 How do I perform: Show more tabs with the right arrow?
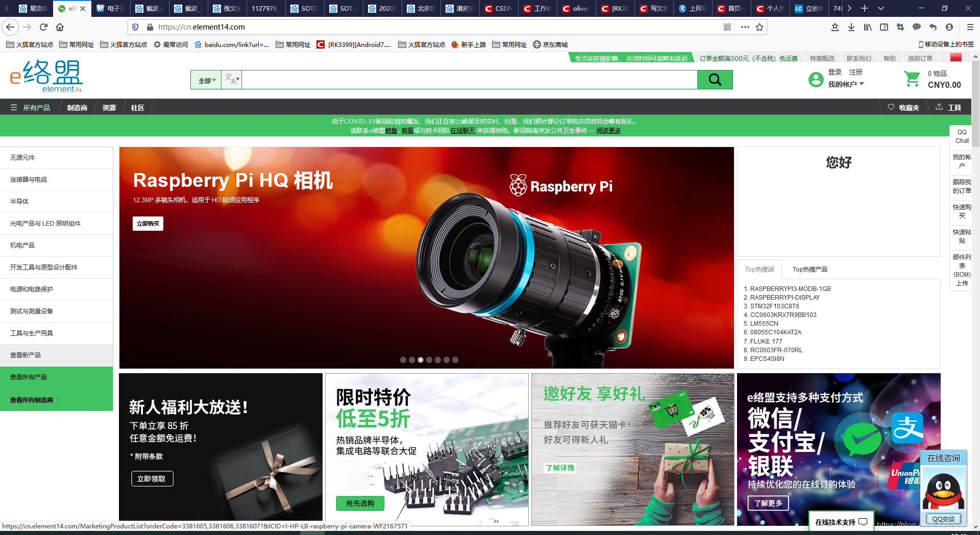tap(849, 8)
